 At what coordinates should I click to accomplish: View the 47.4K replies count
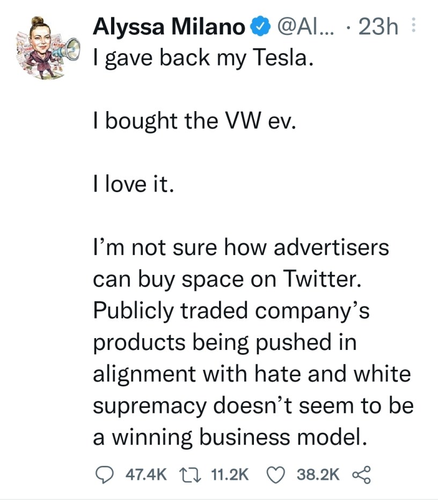146,473
